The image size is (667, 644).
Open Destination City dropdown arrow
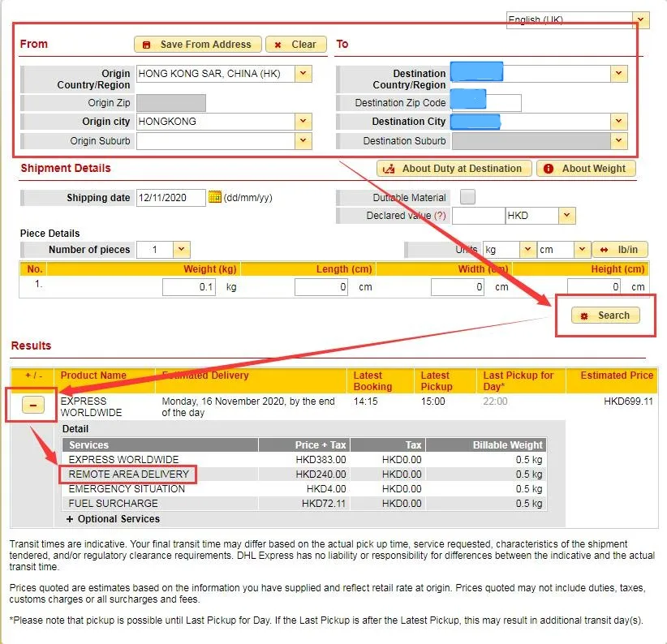coord(618,122)
